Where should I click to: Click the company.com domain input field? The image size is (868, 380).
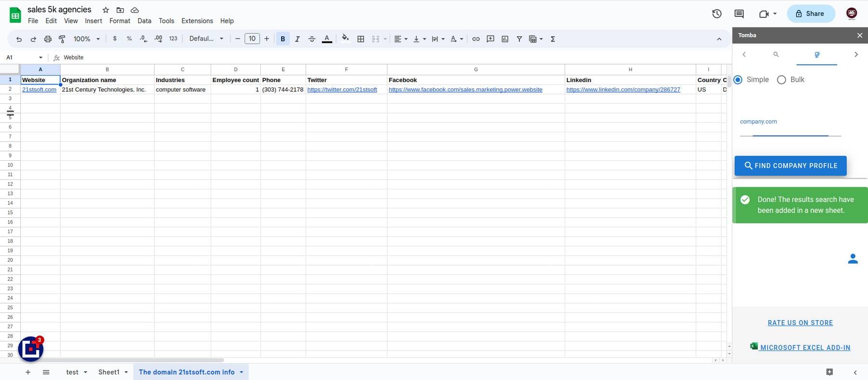coord(790,128)
